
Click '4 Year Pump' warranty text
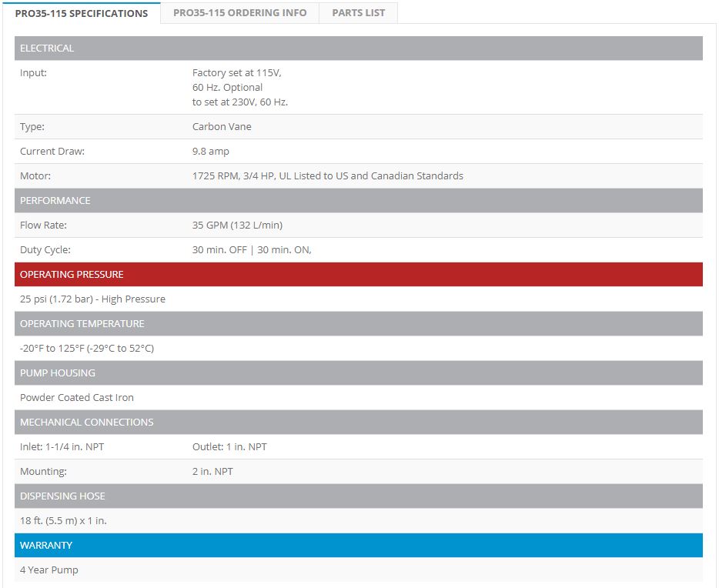point(49,570)
